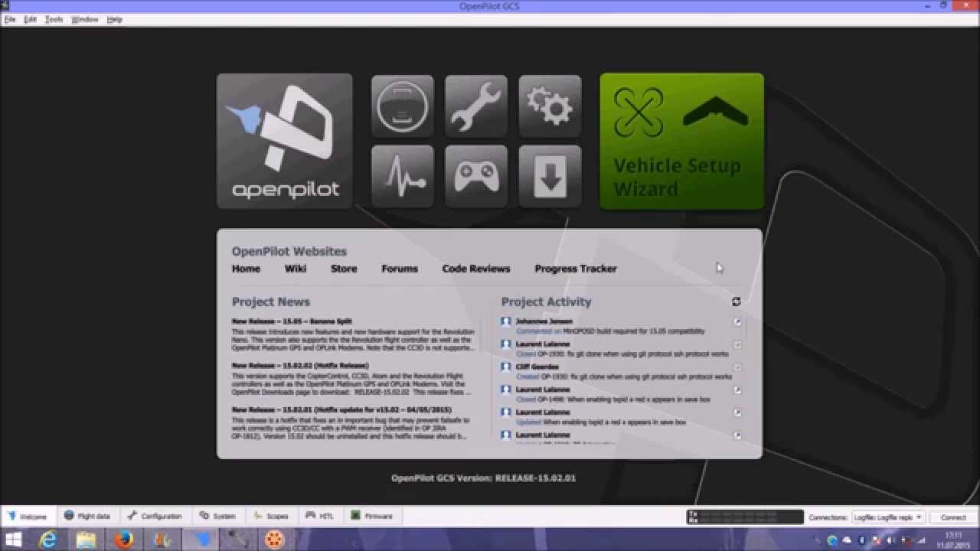Open the Edit menu

[31, 19]
